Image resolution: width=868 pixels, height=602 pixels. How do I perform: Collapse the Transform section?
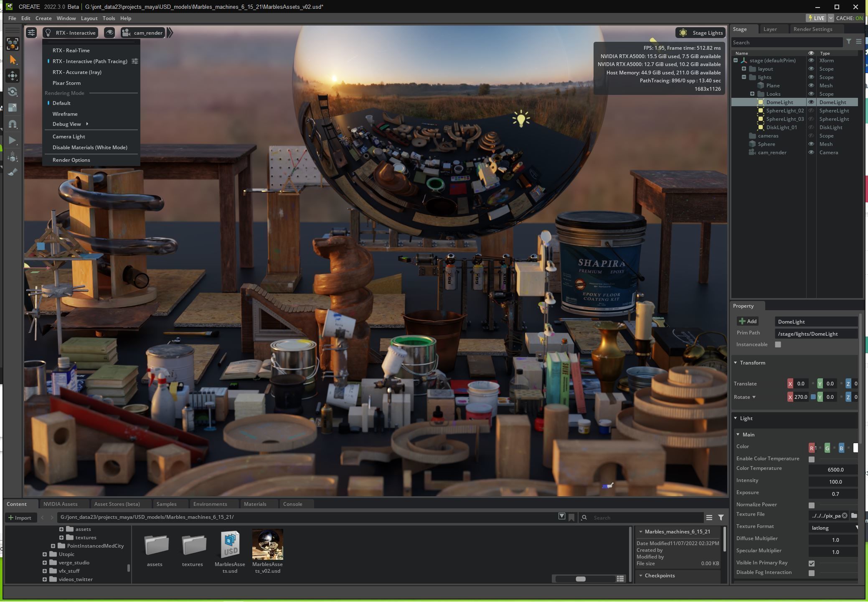(736, 362)
